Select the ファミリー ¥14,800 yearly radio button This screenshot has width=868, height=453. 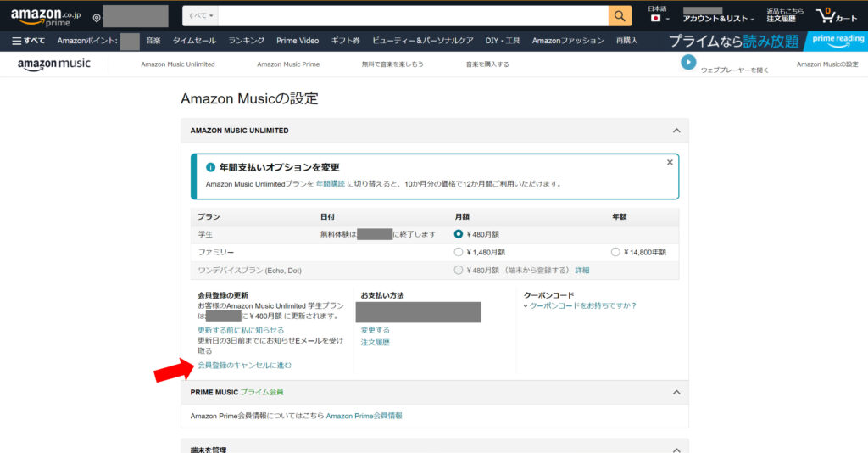click(x=615, y=252)
